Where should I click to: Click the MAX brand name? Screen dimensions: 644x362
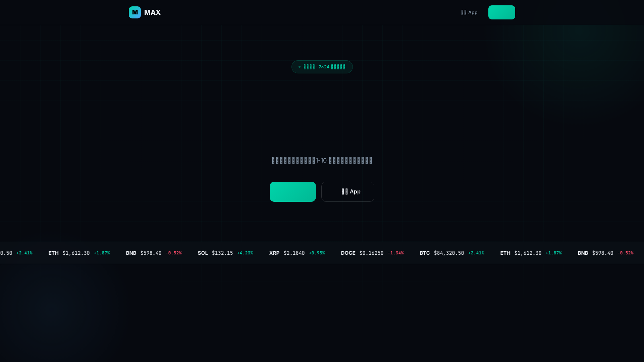[152, 12]
